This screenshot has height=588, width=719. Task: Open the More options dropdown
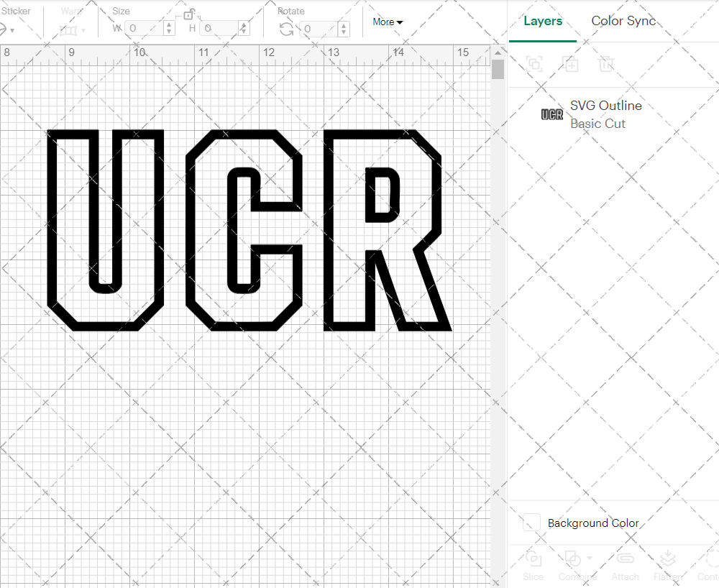point(387,22)
